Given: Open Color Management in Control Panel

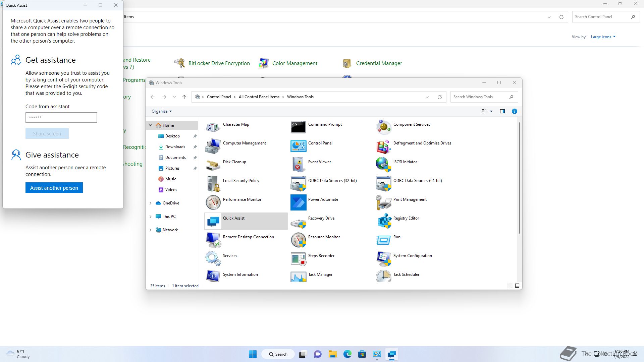Looking at the screenshot, I should 294,63.
